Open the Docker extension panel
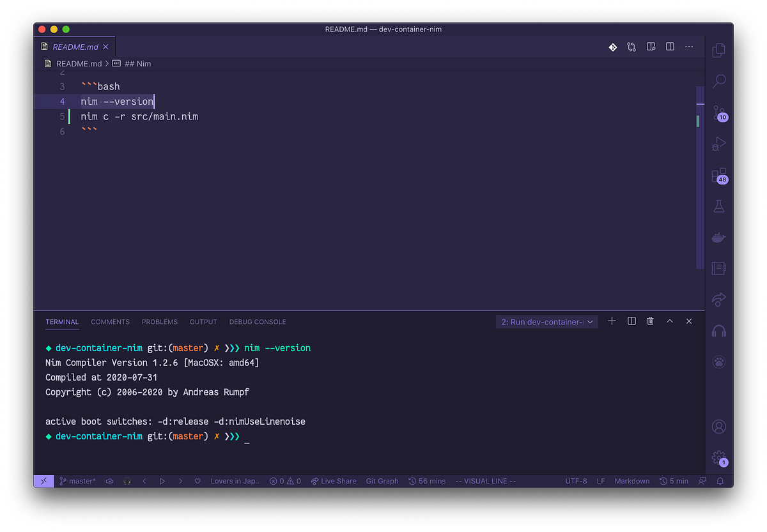The height and width of the screenshot is (532, 767). click(718, 237)
